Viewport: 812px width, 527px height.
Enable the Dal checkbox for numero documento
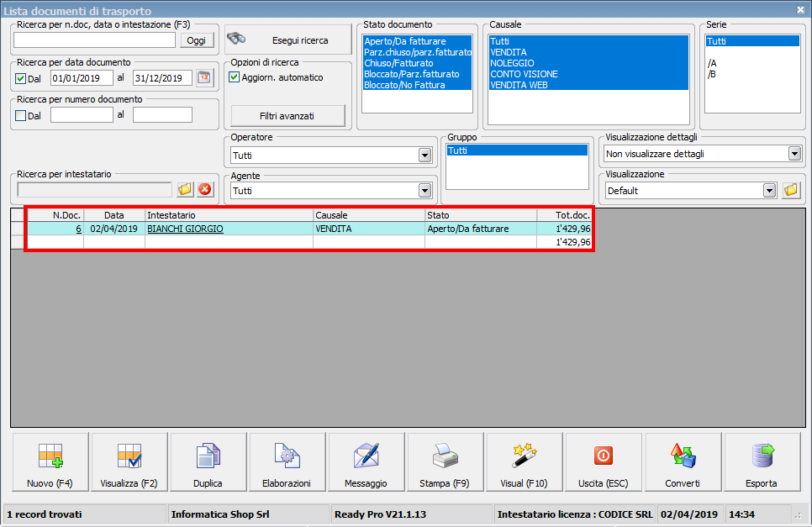[x=21, y=116]
